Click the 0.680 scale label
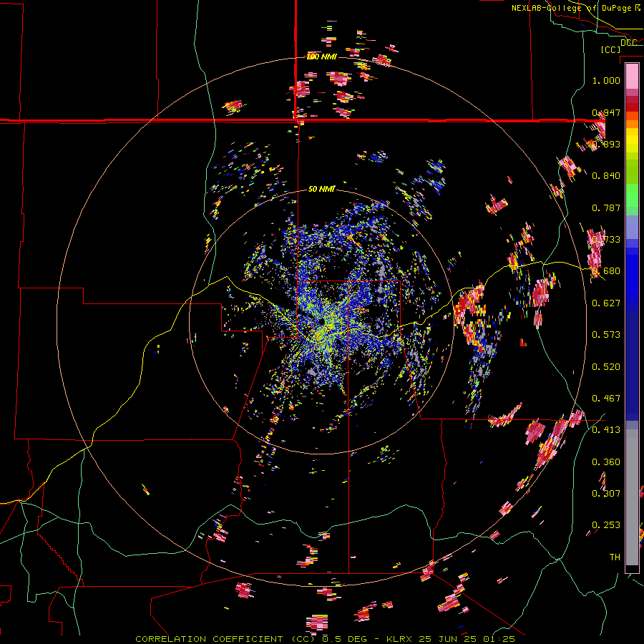 606,271
